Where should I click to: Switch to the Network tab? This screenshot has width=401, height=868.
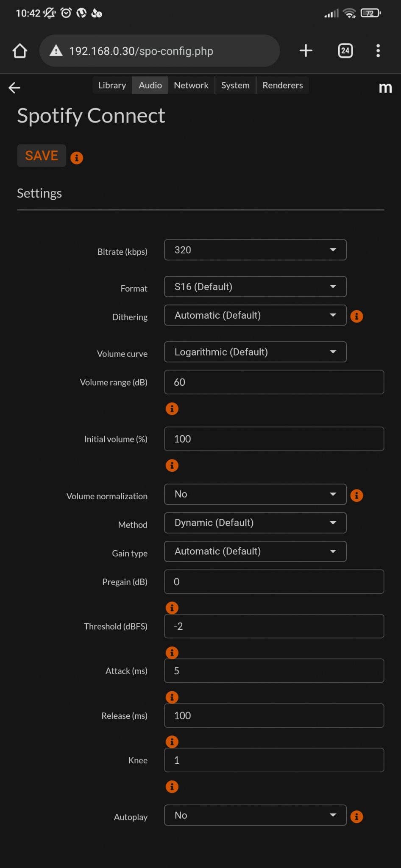[x=191, y=85]
